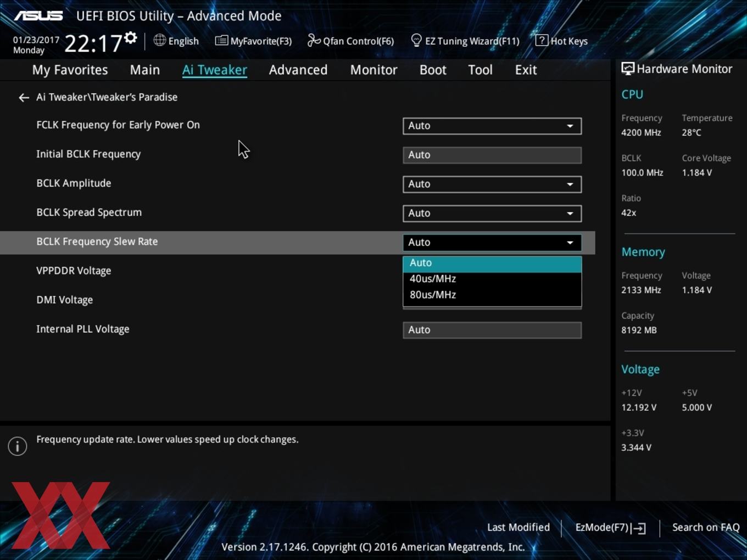Choose Auto in the slew rate list

(492, 263)
